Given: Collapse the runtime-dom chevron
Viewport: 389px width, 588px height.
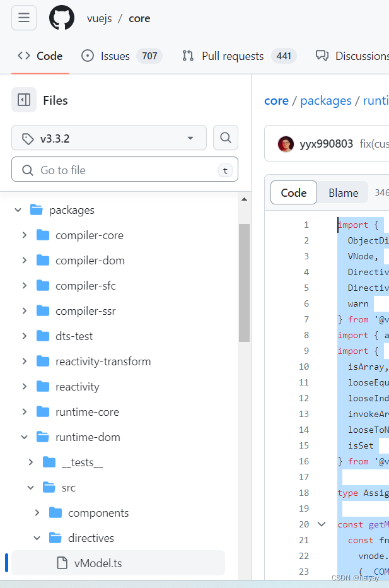Looking at the screenshot, I should (25, 437).
